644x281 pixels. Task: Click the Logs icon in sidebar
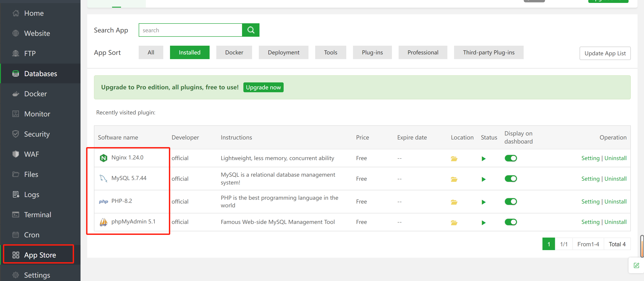point(16,194)
